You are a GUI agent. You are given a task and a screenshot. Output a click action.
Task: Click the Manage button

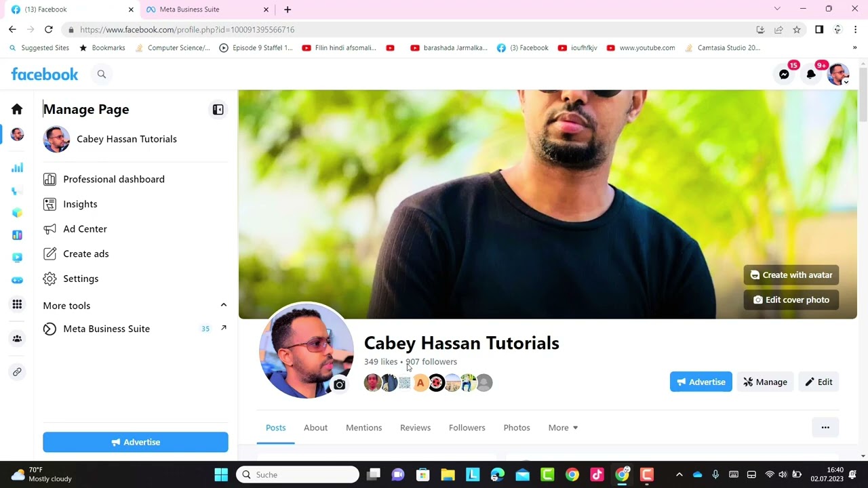click(765, 382)
